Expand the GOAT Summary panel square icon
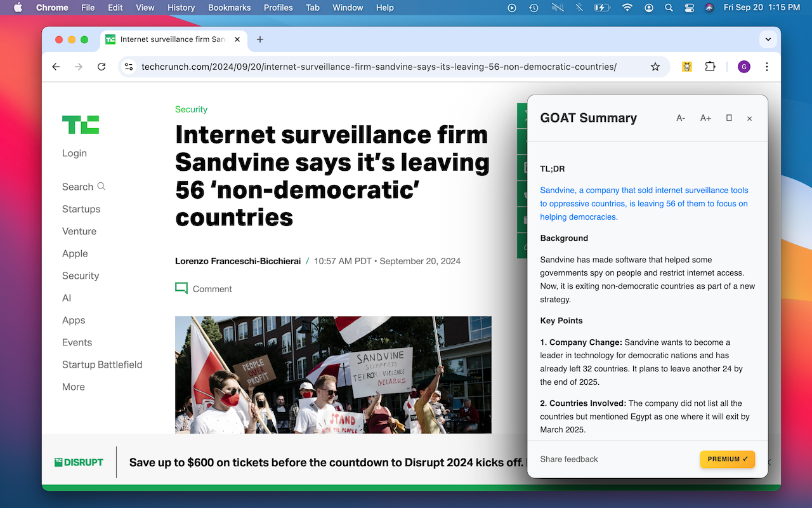Viewport: 812px width, 508px height. [x=729, y=118]
